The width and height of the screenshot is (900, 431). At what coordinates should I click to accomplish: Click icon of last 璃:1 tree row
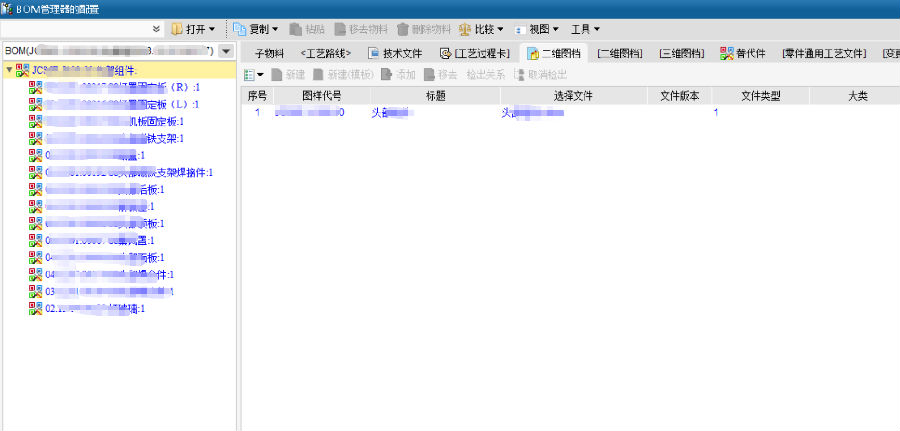tap(36, 308)
